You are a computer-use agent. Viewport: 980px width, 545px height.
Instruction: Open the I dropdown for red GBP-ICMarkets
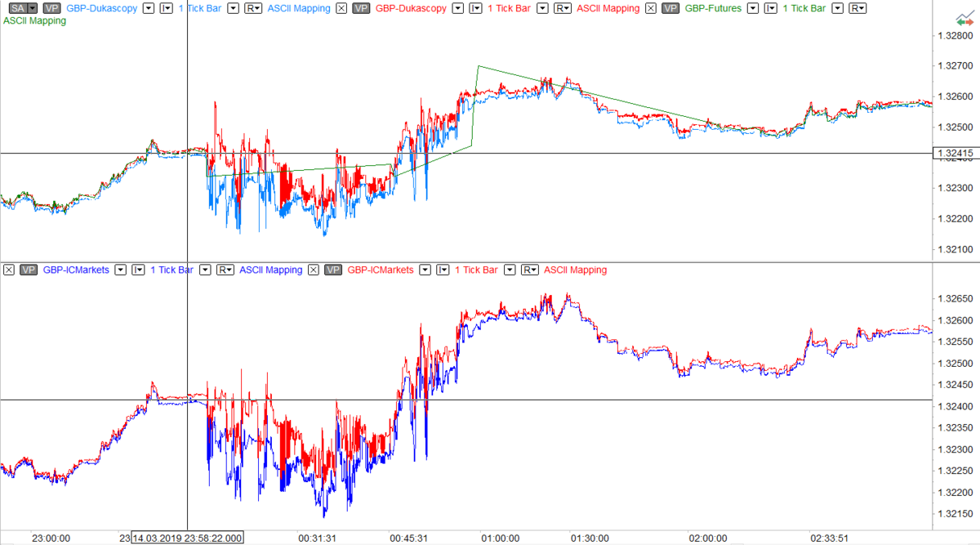tap(443, 270)
